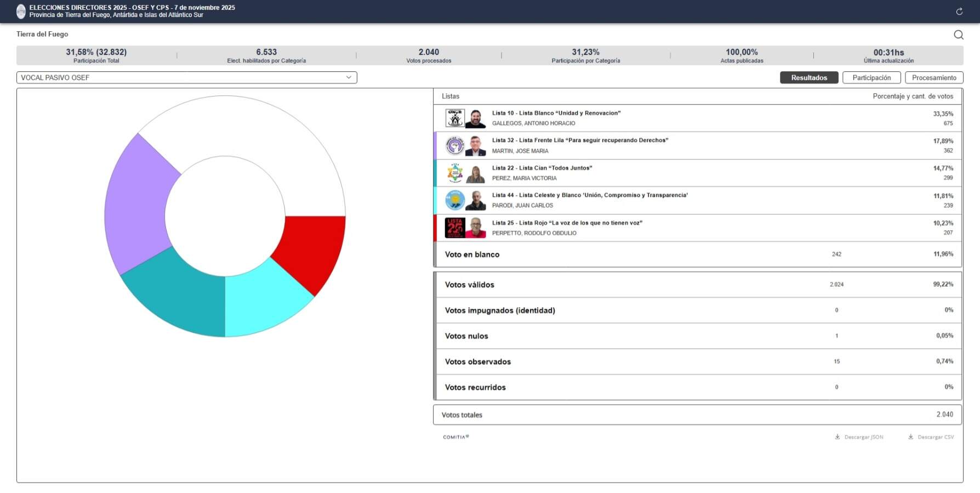
Task: Click the Lista 22 Cian logo
Action: (454, 173)
